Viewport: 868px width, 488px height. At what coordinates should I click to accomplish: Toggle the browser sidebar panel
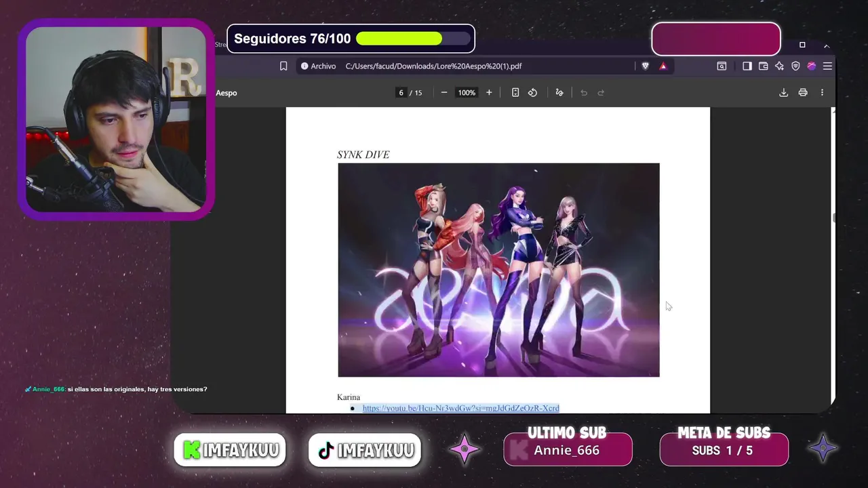tap(747, 66)
